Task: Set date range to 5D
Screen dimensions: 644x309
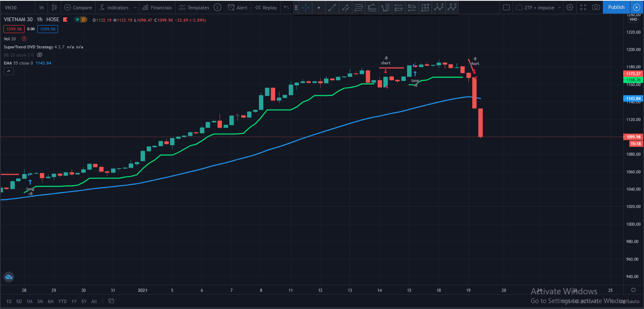Action: (19, 301)
